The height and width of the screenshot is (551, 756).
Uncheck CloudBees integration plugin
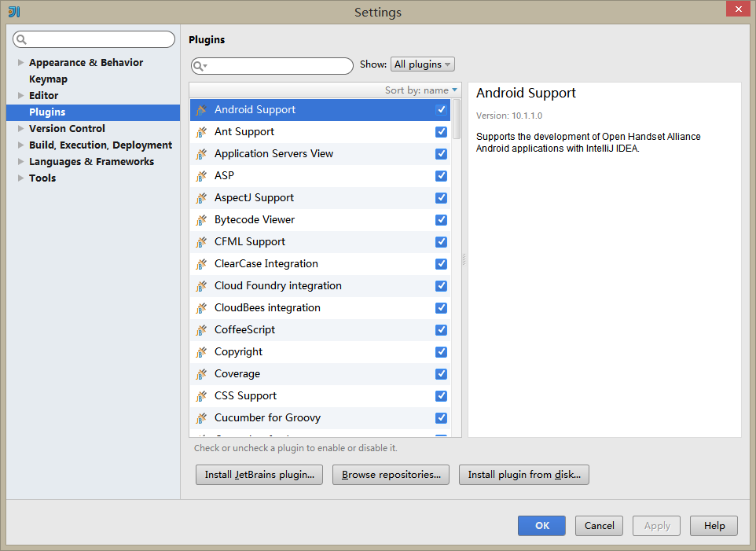[x=441, y=308]
